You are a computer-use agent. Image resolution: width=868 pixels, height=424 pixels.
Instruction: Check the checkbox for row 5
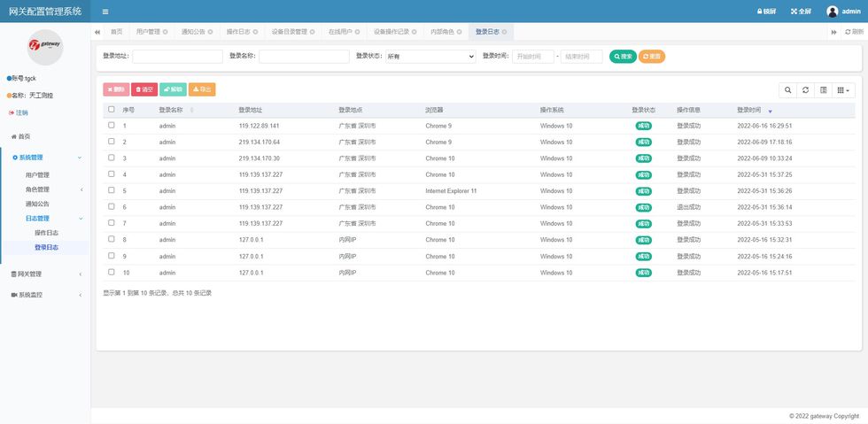(x=111, y=190)
